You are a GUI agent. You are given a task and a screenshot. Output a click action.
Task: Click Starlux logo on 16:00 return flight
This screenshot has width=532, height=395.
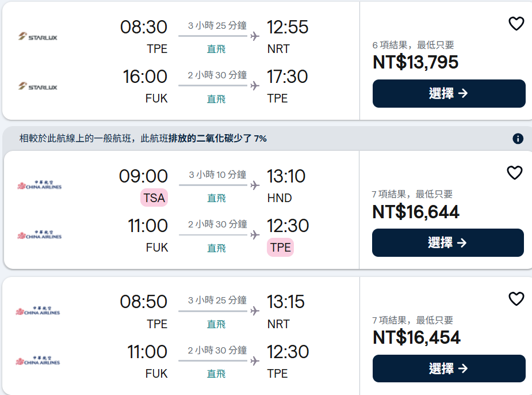tap(38, 87)
